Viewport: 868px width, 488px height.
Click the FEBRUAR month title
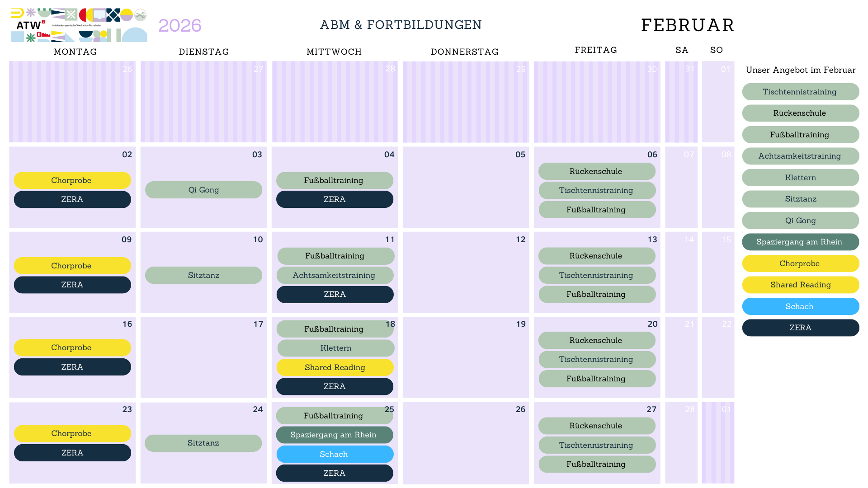tap(687, 25)
